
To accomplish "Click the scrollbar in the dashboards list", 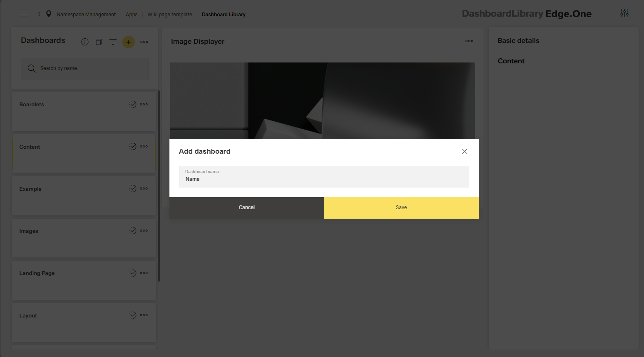I will click(159, 167).
